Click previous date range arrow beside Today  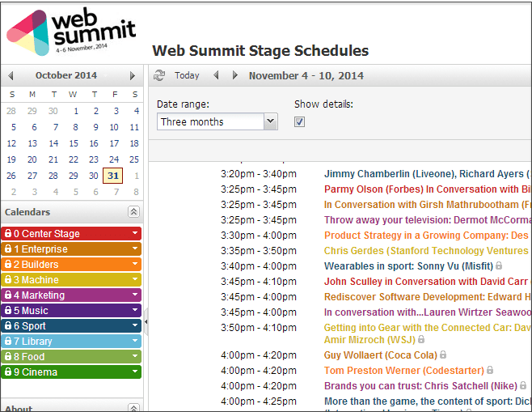[216, 75]
